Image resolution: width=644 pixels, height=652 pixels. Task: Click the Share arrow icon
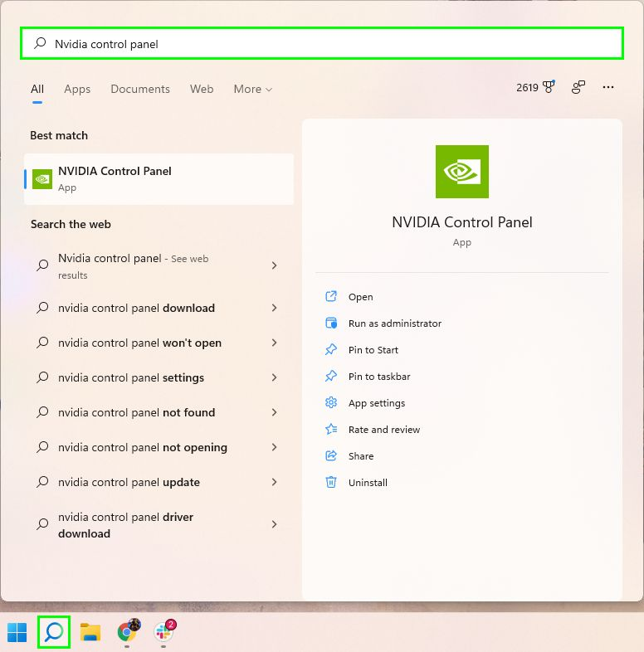(x=331, y=455)
